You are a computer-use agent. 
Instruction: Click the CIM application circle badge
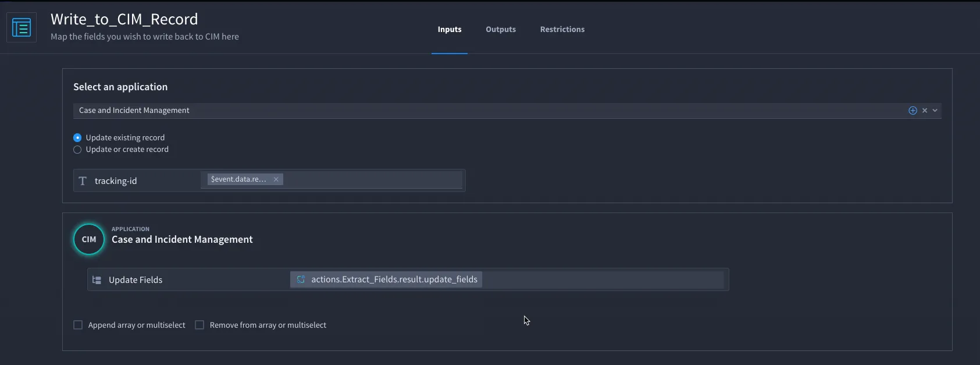pyautogui.click(x=89, y=239)
